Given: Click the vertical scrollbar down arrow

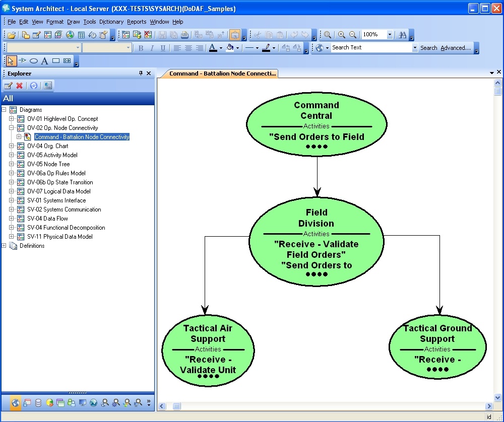Looking at the screenshot, I should (497, 398).
